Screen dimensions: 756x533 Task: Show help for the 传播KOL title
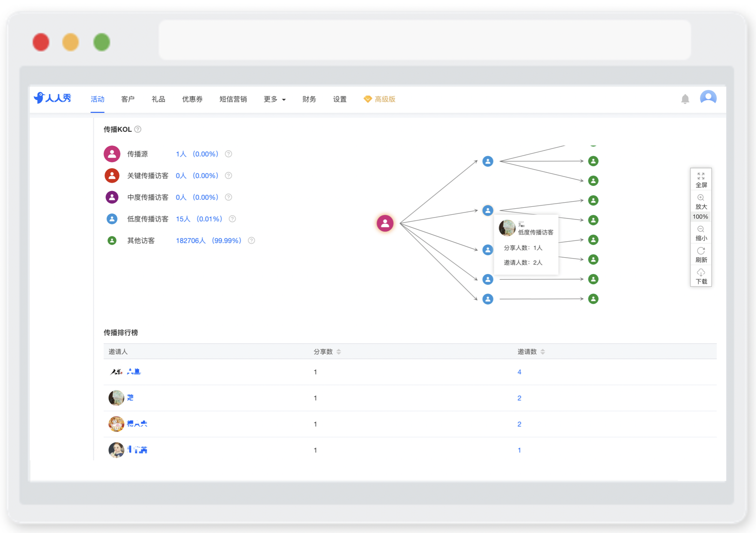(138, 130)
